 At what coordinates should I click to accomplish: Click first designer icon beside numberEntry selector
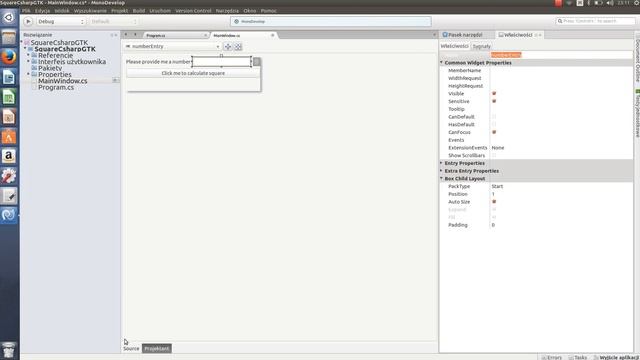click(x=228, y=47)
